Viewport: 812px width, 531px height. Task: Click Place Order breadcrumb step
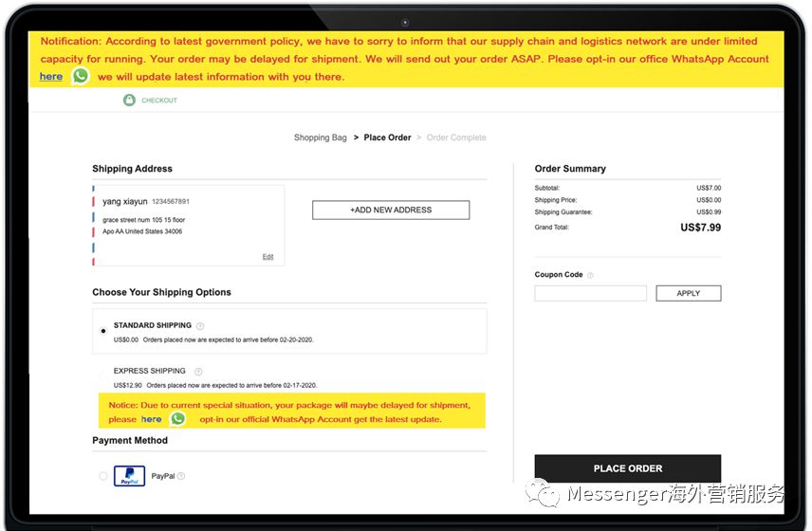point(387,137)
